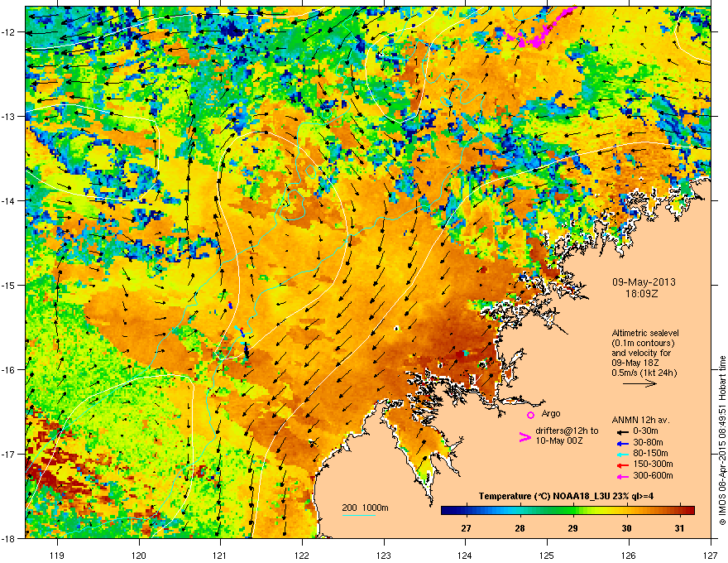This screenshot has width=728, height=563.
Task: Click the magenta Argo circle symbol in legend
Action: (530, 414)
